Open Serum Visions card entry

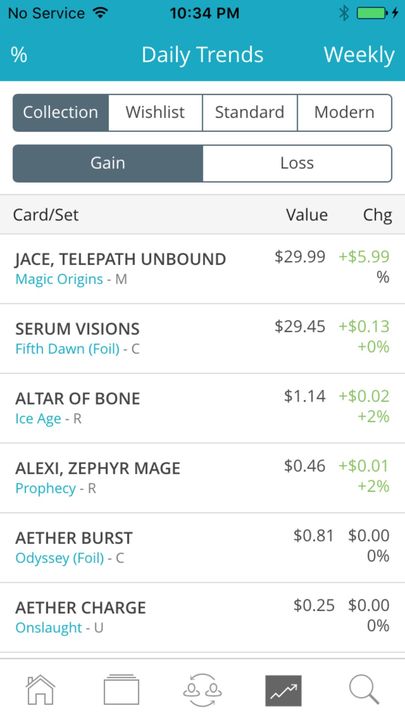pyautogui.click(x=202, y=338)
